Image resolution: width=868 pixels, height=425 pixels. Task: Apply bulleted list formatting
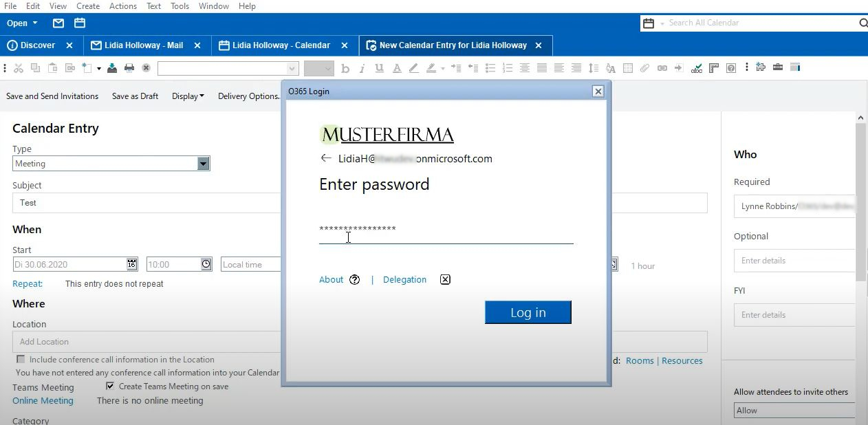(x=490, y=68)
